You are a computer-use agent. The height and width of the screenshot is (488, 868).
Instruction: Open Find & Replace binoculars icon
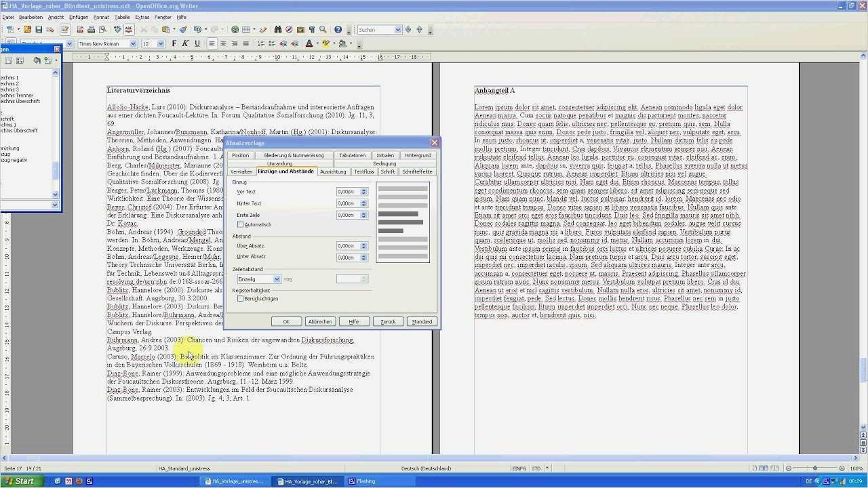pyautogui.click(x=278, y=30)
